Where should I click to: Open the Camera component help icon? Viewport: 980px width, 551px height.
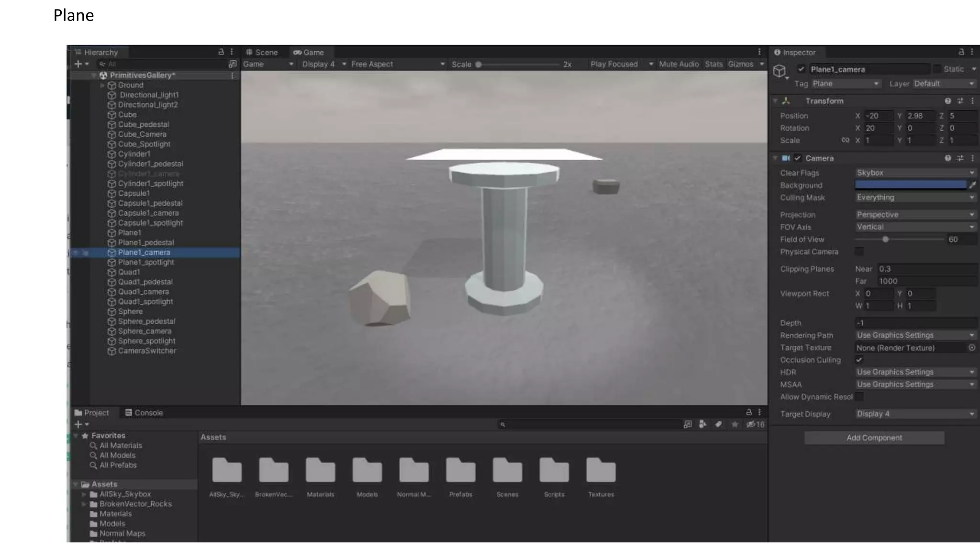coord(947,158)
